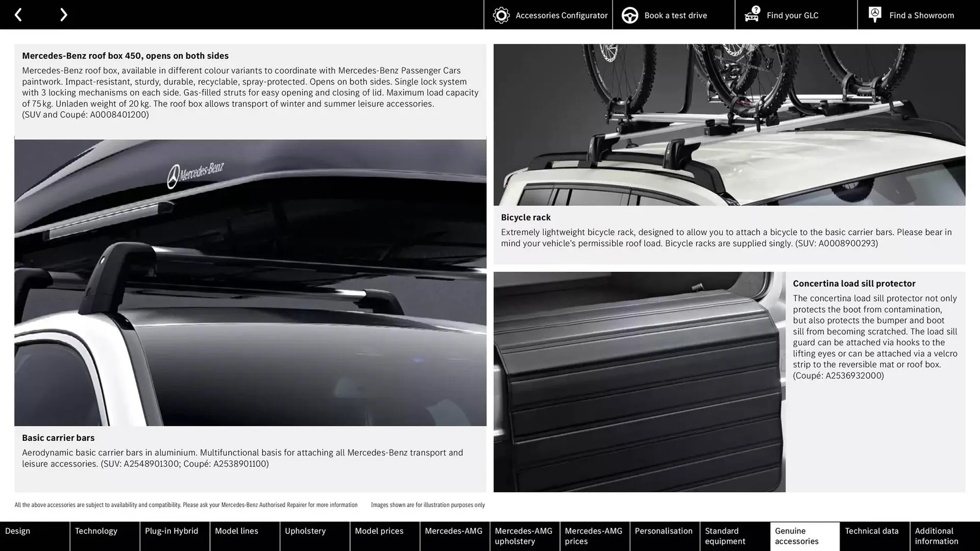Select the Personalisation menu item

tap(664, 531)
